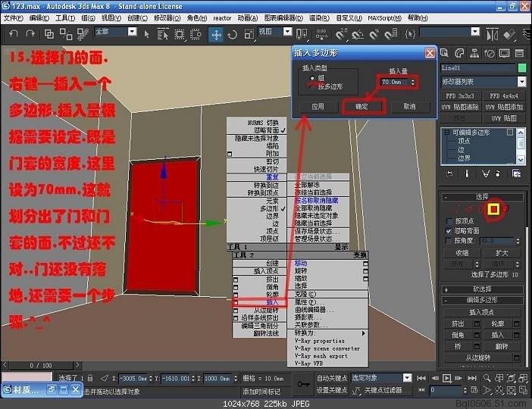Image resolution: width=532 pixels, height=409 pixels.
Task: Collapse the 选择 rollout
Action: tap(482, 197)
